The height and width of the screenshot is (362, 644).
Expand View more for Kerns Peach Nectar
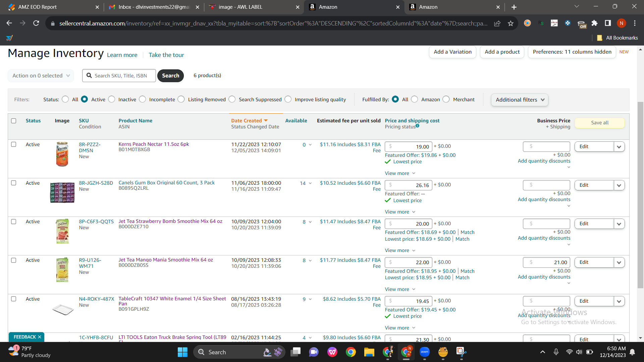pyautogui.click(x=400, y=173)
